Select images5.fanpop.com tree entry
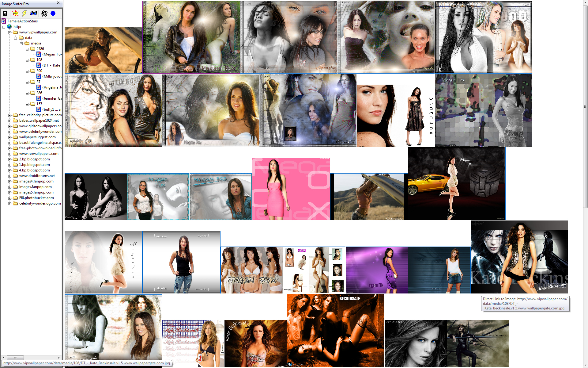The image size is (588, 368). click(x=36, y=192)
